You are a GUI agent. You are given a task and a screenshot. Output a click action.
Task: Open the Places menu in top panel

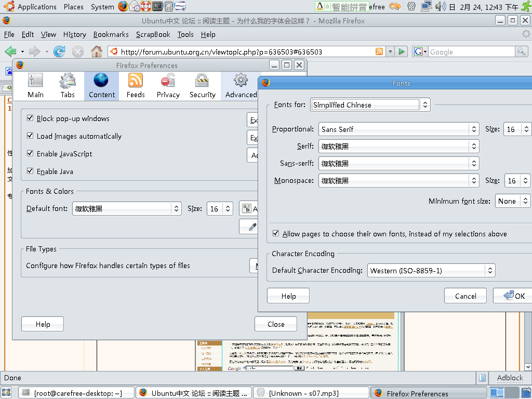pyautogui.click(x=73, y=6)
